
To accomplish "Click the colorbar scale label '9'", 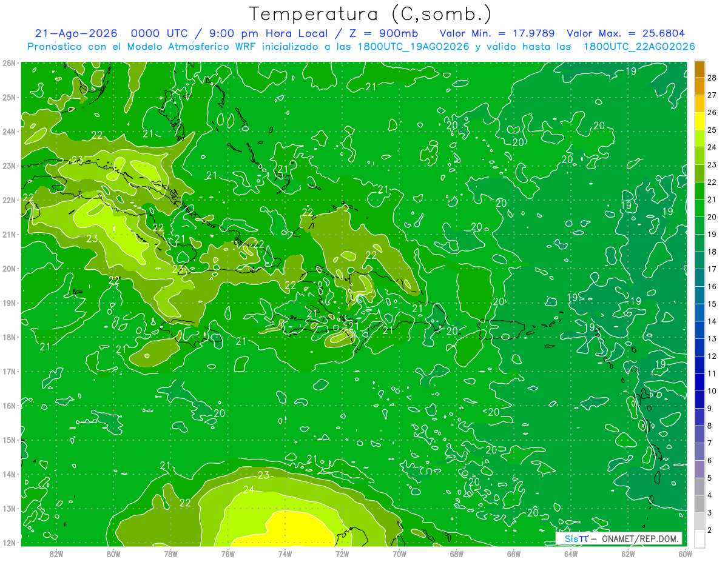I will [710, 409].
